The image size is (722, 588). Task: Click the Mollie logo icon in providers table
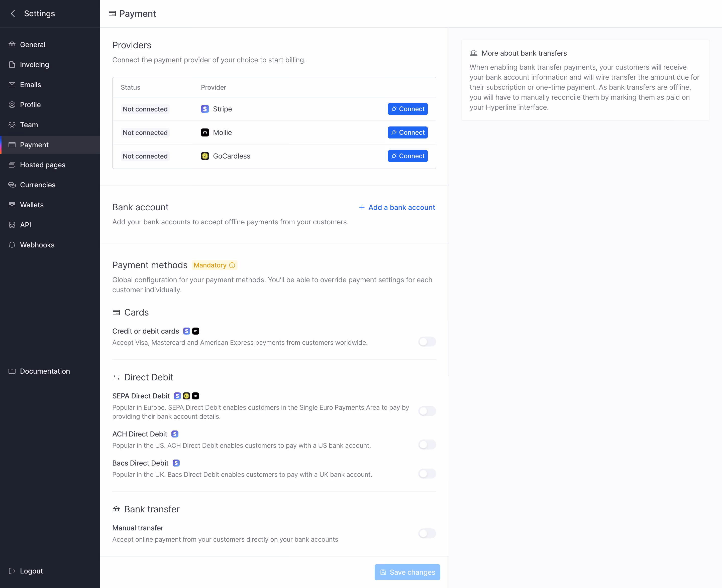click(205, 132)
